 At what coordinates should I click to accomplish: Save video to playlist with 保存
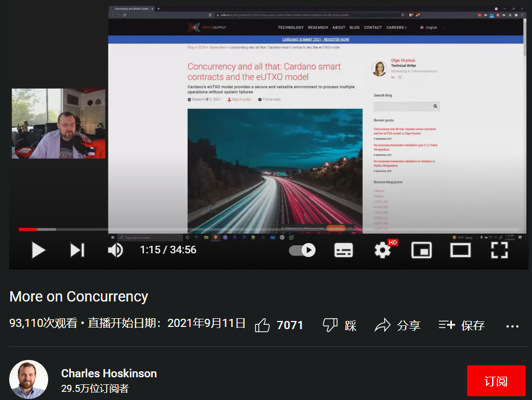[x=462, y=325]
